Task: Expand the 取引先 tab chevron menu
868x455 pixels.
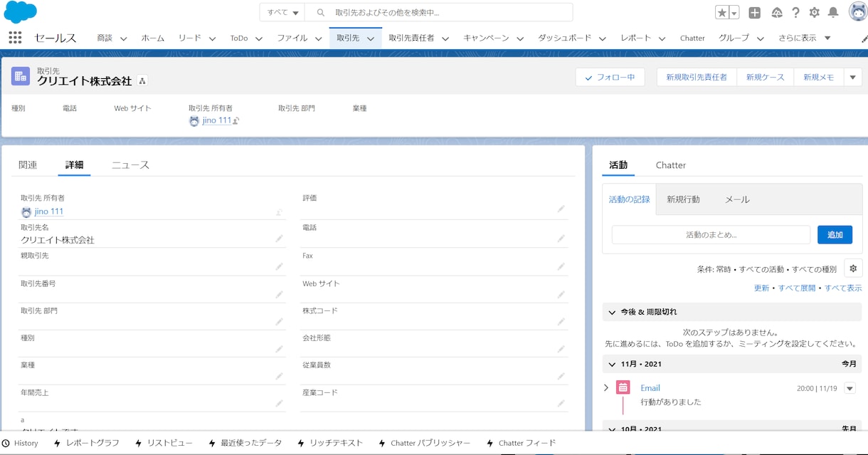Action: 371,38
